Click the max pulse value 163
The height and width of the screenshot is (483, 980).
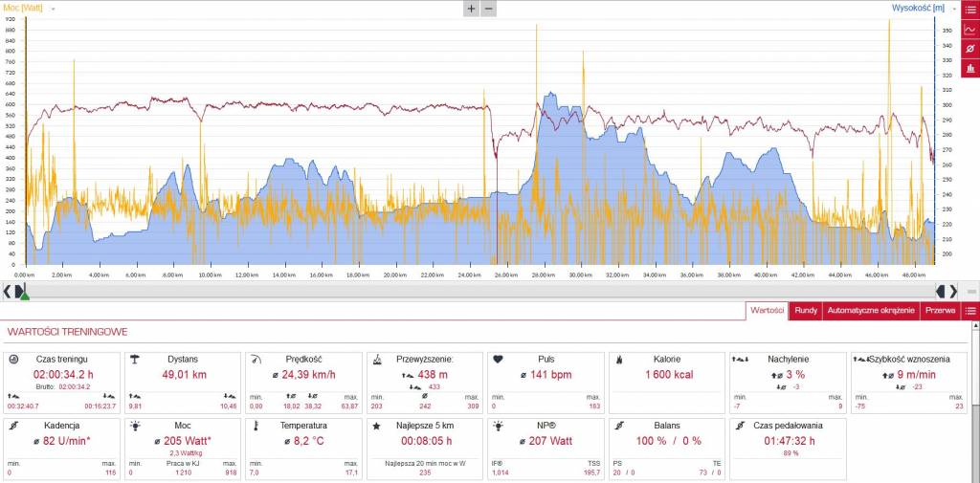pyautogui.click(x=594, y=406)
